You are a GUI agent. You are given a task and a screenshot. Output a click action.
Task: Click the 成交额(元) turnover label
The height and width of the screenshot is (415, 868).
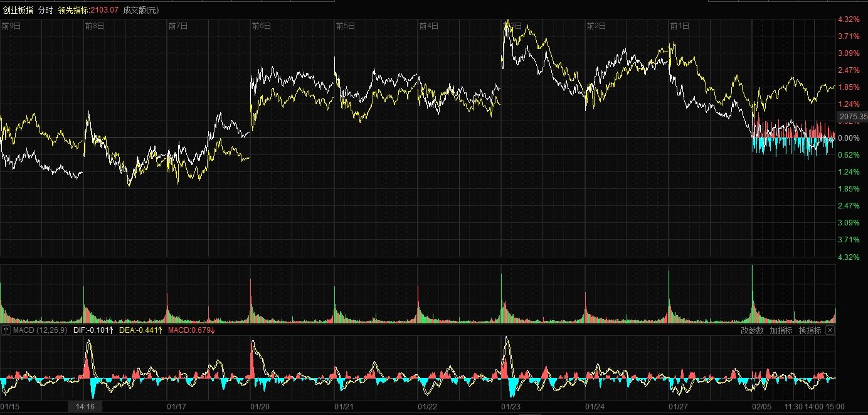(141, 10)
